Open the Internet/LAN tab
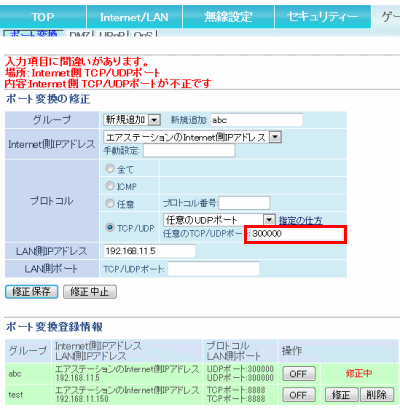Screen dimensions: 400x410 pyautogui.click(x=134, y=17)
